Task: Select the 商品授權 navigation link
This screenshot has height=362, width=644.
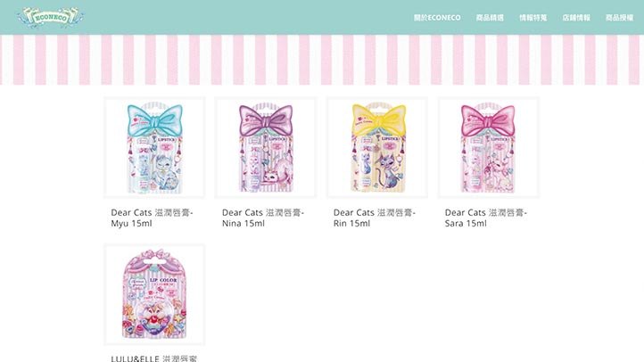Action: click(619, 18)
